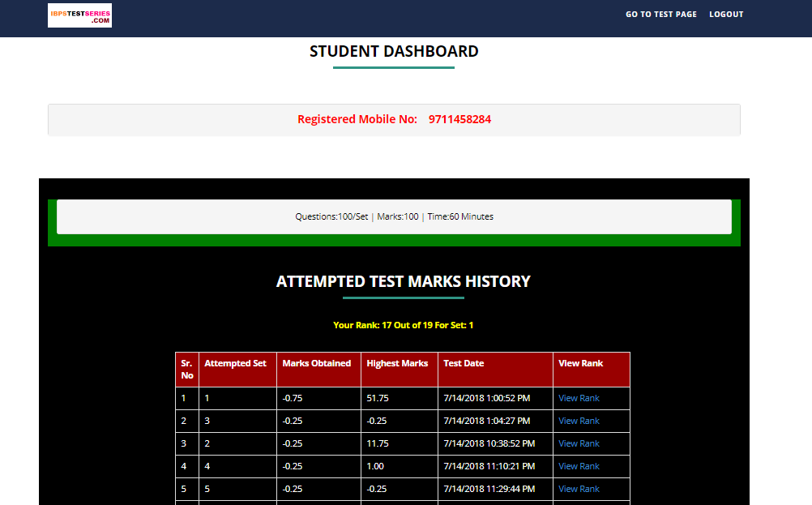This screenshot has height=505, width=812.
Task: Click the Student Dashboard heading
Action: pyautogui.click(x=394, y=51)
